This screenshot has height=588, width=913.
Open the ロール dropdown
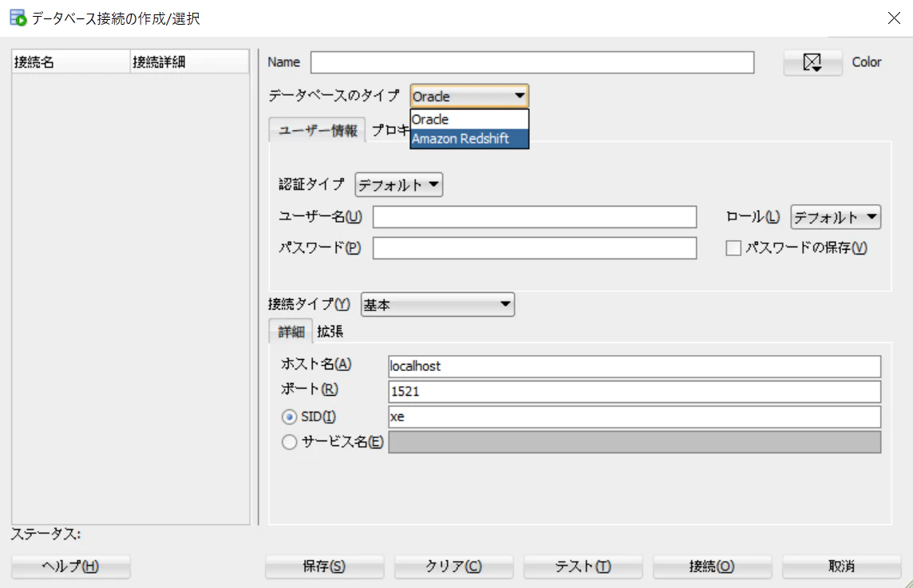tap(836, 217)
